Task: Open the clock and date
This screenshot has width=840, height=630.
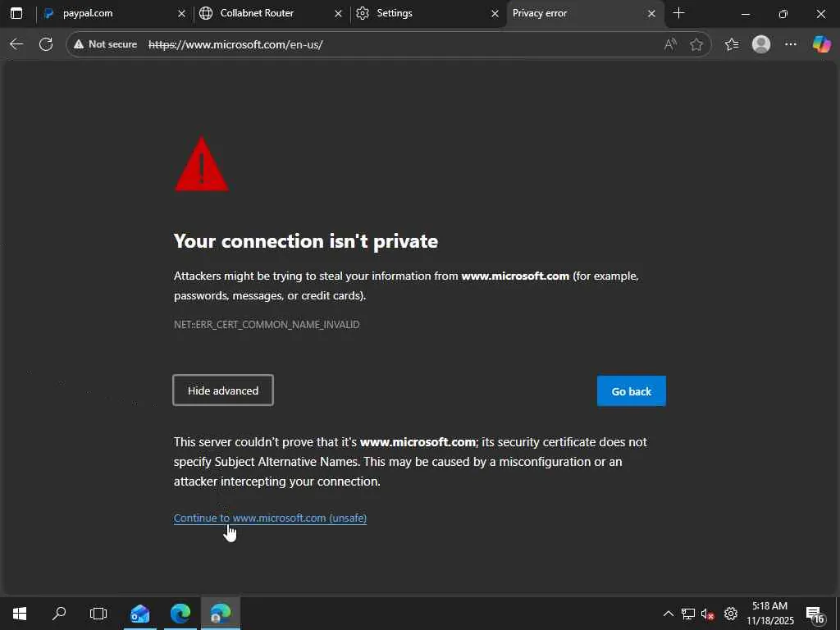Action: click(x=769, y=614)
